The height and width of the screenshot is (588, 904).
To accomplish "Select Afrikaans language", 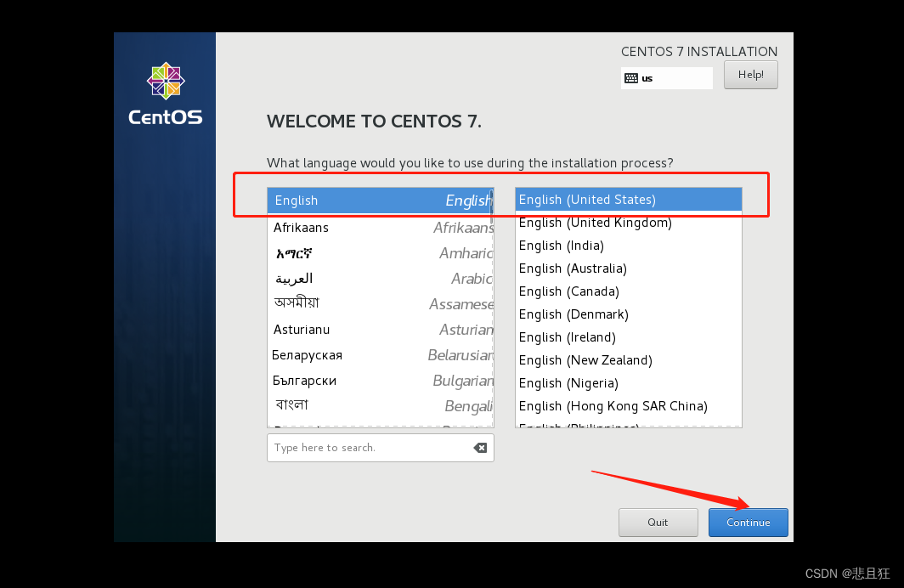I will (x=380, y=228).
